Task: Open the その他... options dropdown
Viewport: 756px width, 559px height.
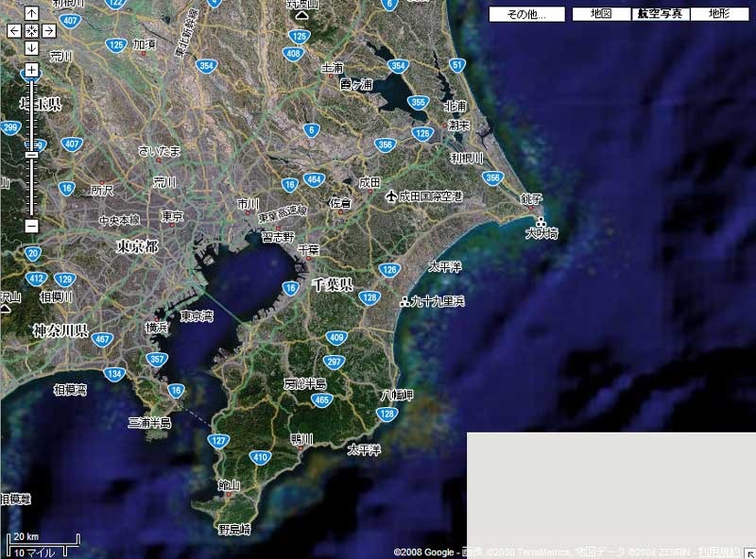Action: coord(526,14)
